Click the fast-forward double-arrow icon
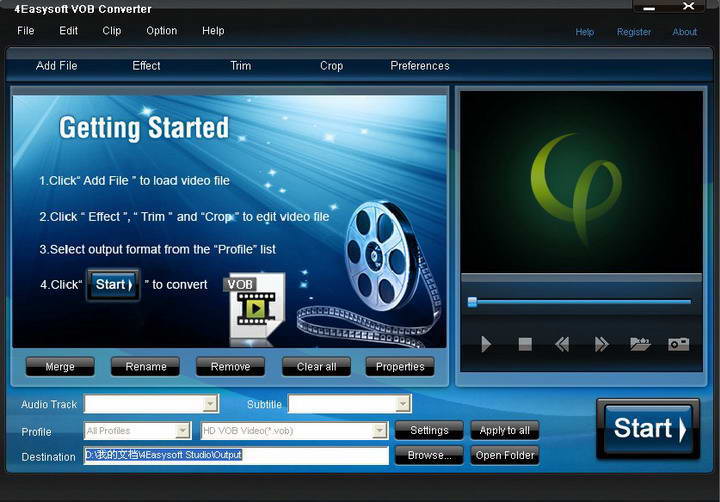Image resolution: width=720 pixels, height=502 pixels. pos(602,344)
